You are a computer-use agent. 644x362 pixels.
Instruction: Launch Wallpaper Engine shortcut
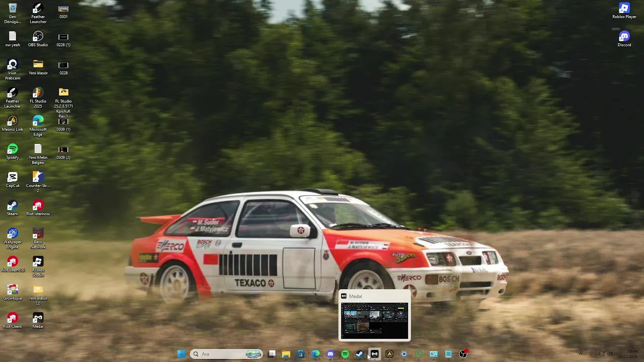[x=13, y=239]
